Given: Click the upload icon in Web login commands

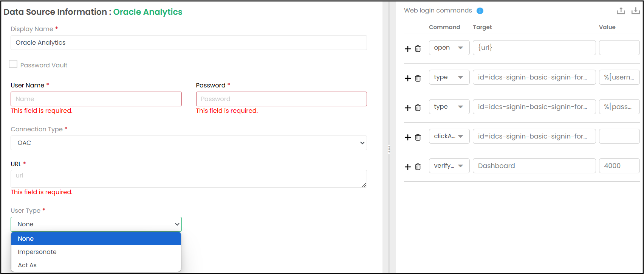Looking at the screenshot, I should [621, 11].
